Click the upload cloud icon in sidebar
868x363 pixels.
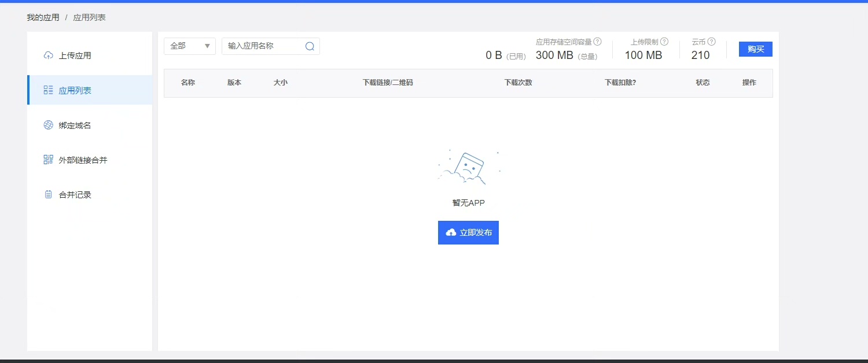(x=49, y=55)
